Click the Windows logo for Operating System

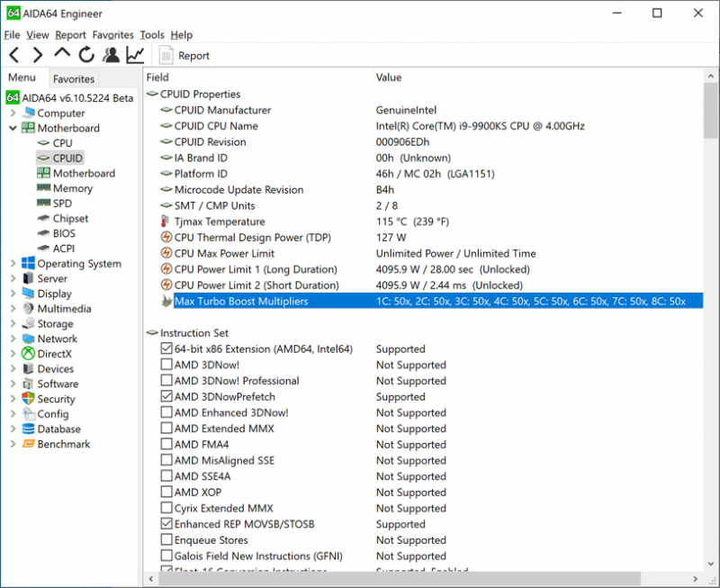[29, 263]
